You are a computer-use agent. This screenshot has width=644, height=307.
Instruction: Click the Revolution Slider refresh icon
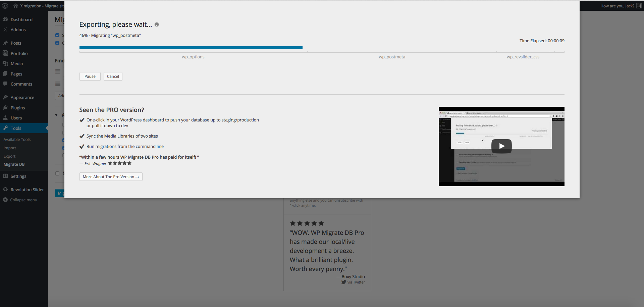pos(5,190)
